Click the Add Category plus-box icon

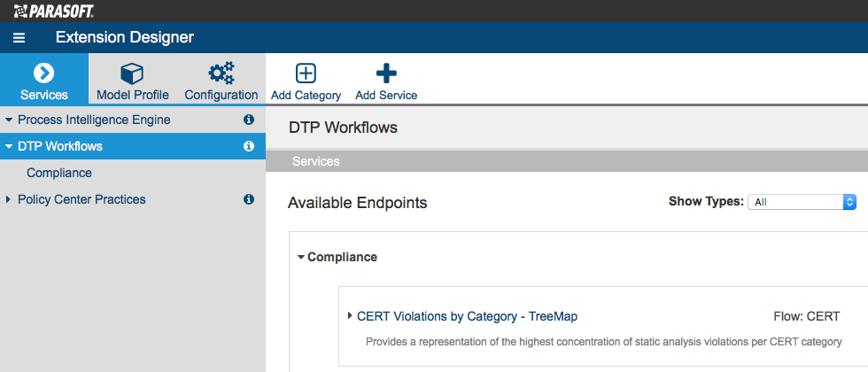click(x=306, y=73)
